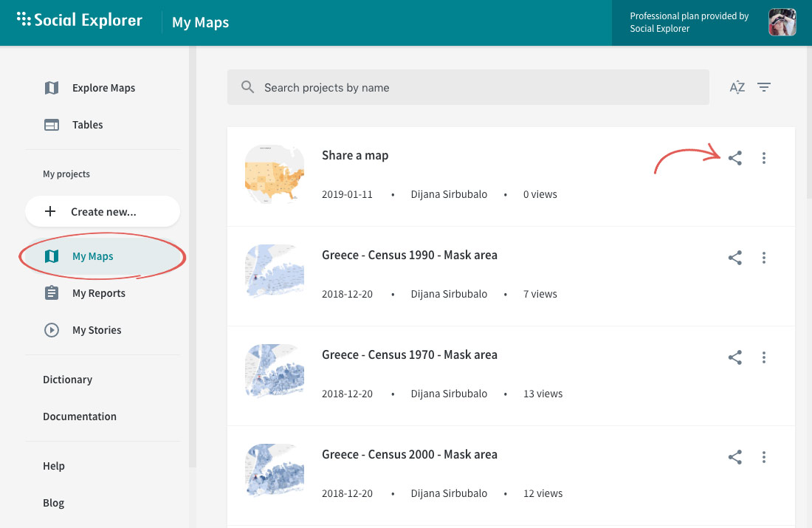Switch to My Maps in the sidebar
Screen dimensions: 812x528
point(92,256)
